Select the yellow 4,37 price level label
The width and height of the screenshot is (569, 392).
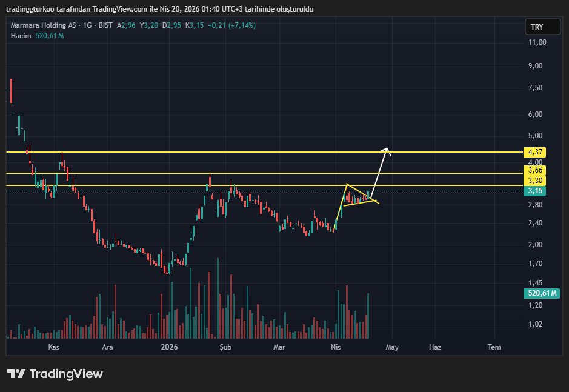click(x=535, y=152)
